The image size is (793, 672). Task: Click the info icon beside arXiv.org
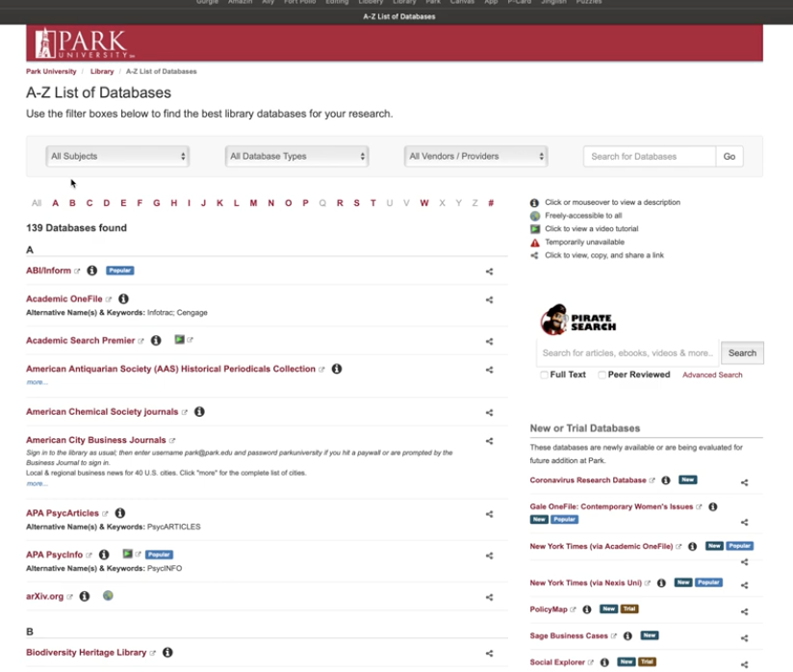point(85,597)
